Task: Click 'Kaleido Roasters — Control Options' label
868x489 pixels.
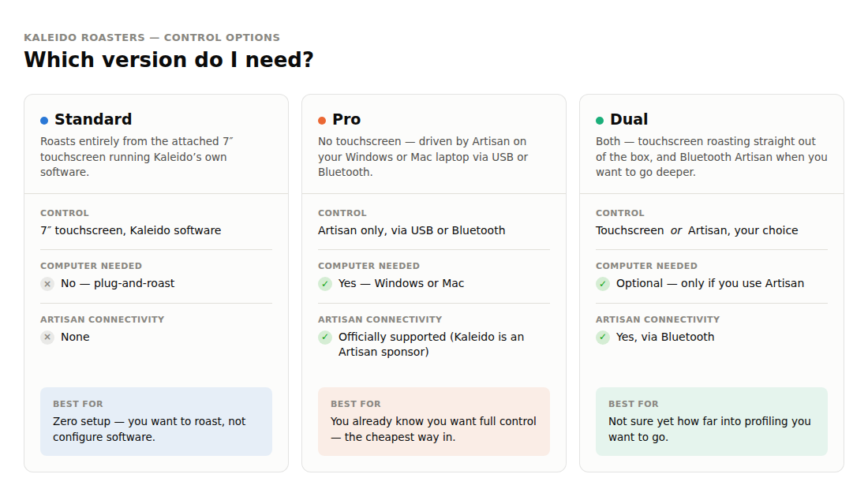Action: click(x=152, y=38)
